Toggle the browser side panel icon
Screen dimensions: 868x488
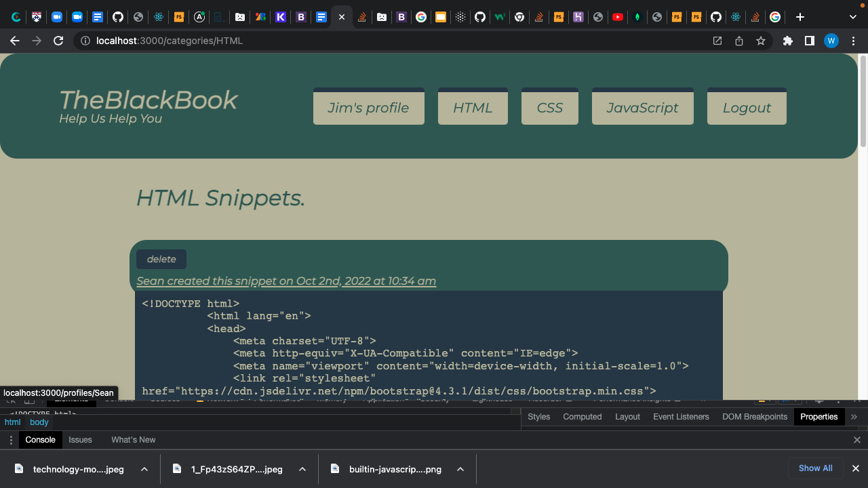tap(809, 41)
